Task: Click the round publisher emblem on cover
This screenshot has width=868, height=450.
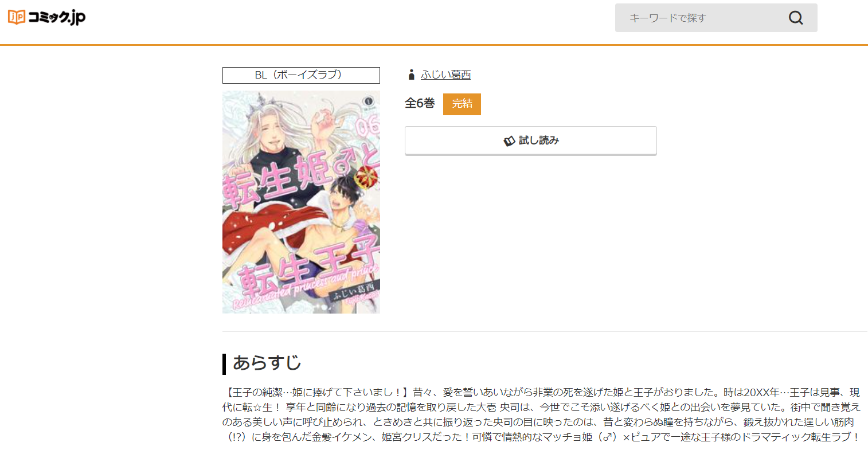Action: pos(369,101)
